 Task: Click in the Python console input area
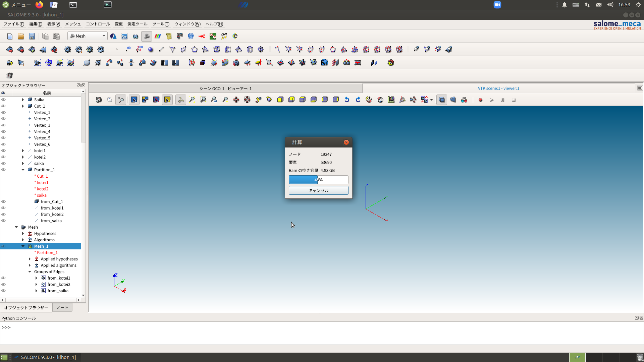[322, 333]
